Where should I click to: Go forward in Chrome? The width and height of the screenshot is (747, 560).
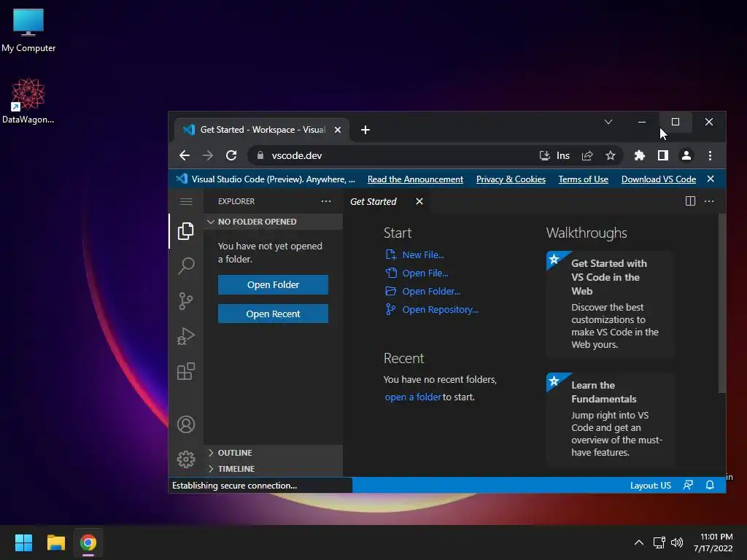208,155
